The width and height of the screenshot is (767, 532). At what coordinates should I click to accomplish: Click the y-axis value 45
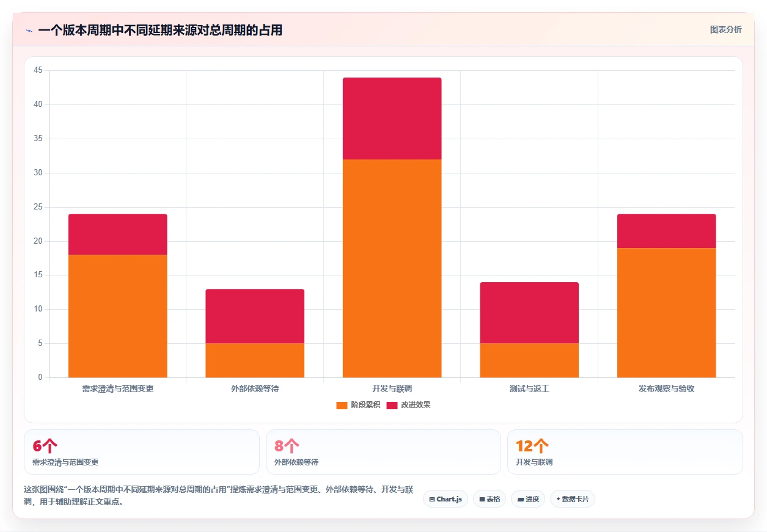(38, 71)
